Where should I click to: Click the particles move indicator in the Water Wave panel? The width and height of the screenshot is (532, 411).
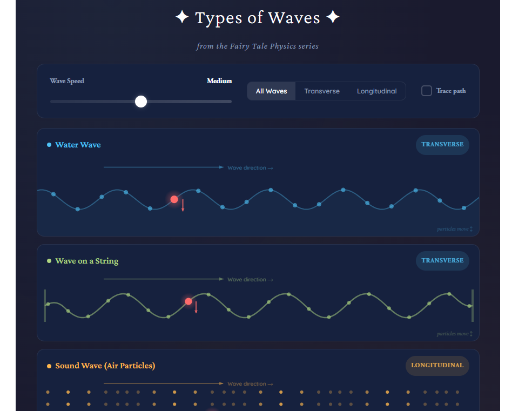coord(454,228)
